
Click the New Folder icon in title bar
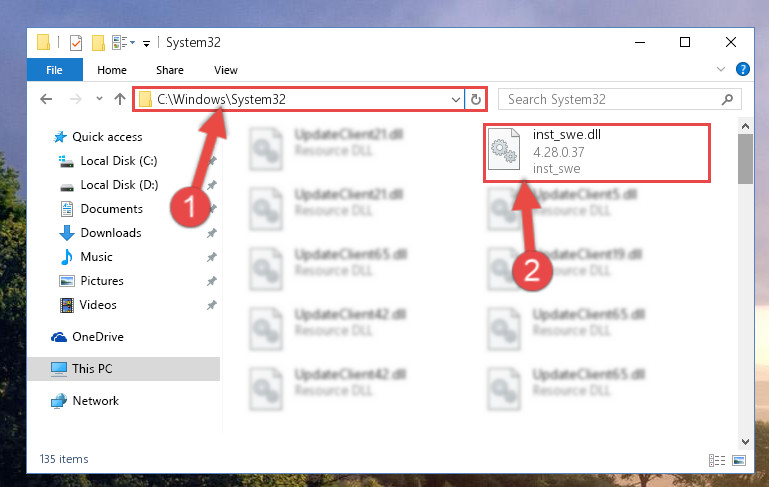[98, 43]
